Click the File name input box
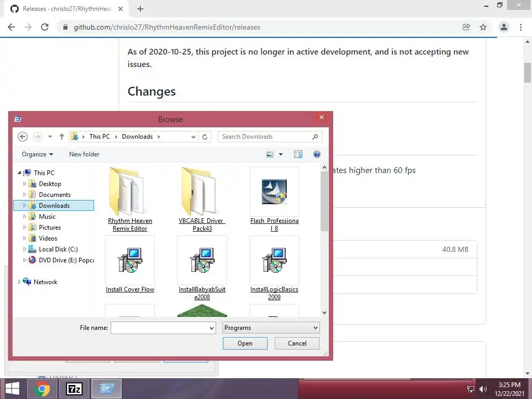This screenshot has height=399, width=532. pos(159,328)
